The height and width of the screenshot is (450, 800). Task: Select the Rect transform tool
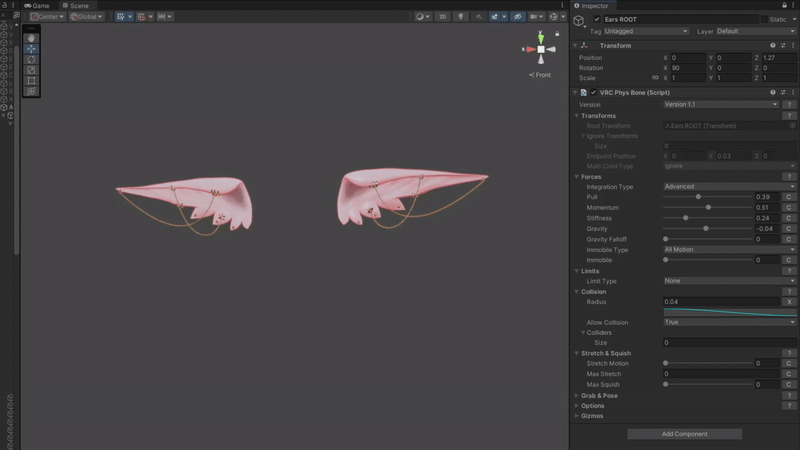click(x=31, y=81)
